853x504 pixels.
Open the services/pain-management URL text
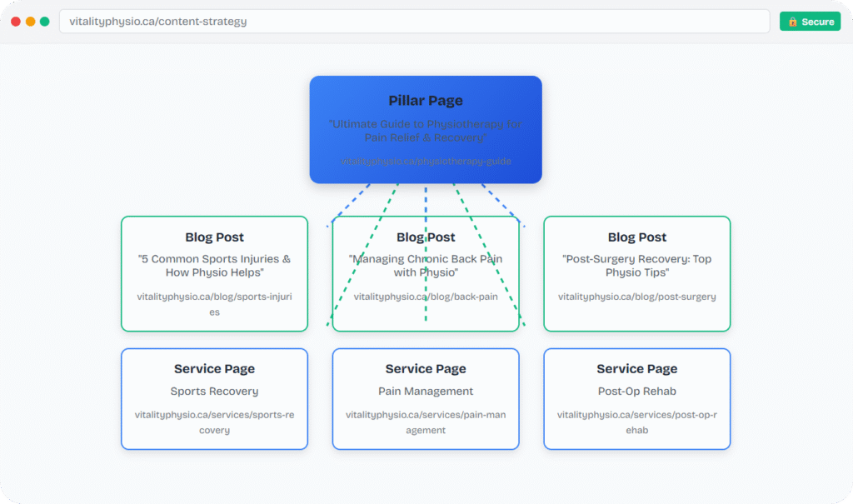(x=426, y=422)
